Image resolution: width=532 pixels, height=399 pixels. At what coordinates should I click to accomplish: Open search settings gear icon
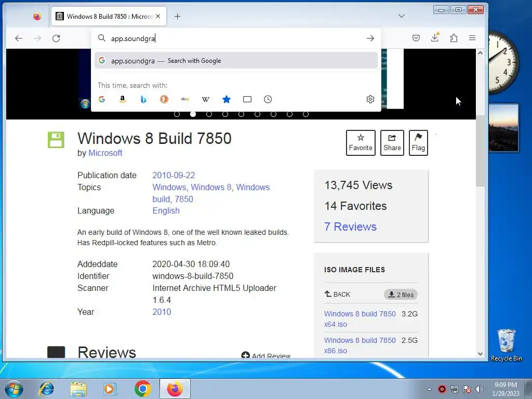(x=370, y=99)
